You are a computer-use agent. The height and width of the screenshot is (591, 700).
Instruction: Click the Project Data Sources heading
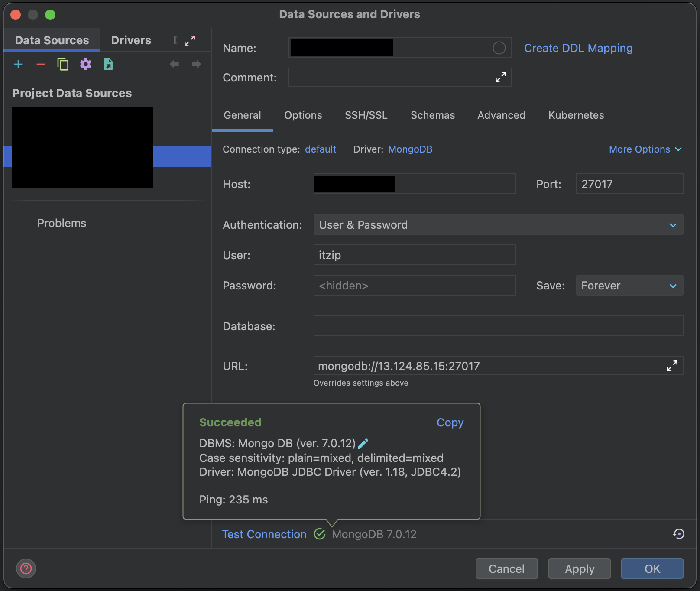pos(72,93)
